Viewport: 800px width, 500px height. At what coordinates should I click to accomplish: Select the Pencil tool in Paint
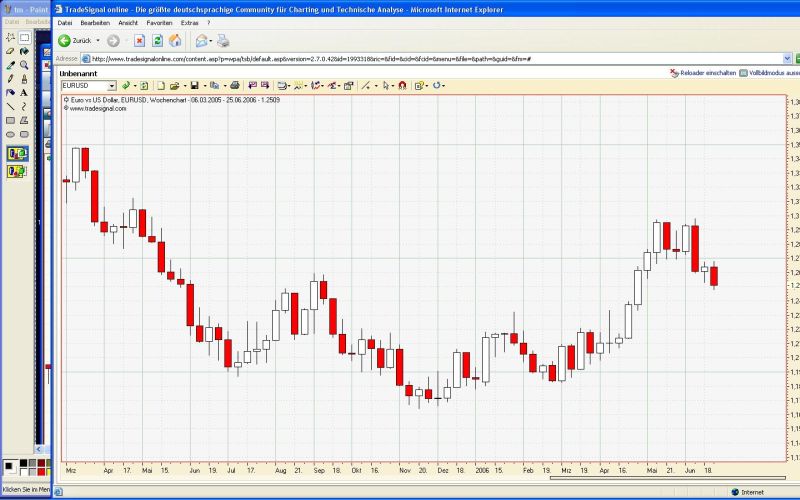click(10, 79)
